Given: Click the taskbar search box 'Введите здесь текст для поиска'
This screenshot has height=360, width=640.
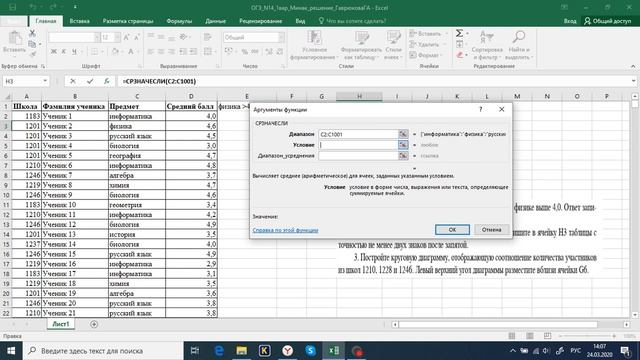Looking at the screenshot, I should coord(102,351).
